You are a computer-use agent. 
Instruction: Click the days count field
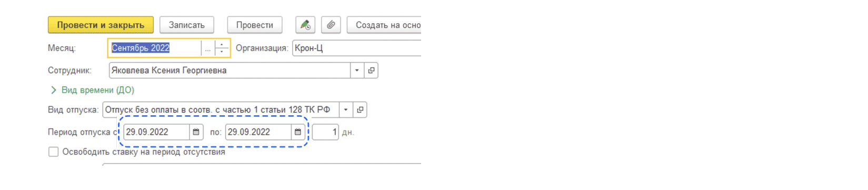(325, 132)
